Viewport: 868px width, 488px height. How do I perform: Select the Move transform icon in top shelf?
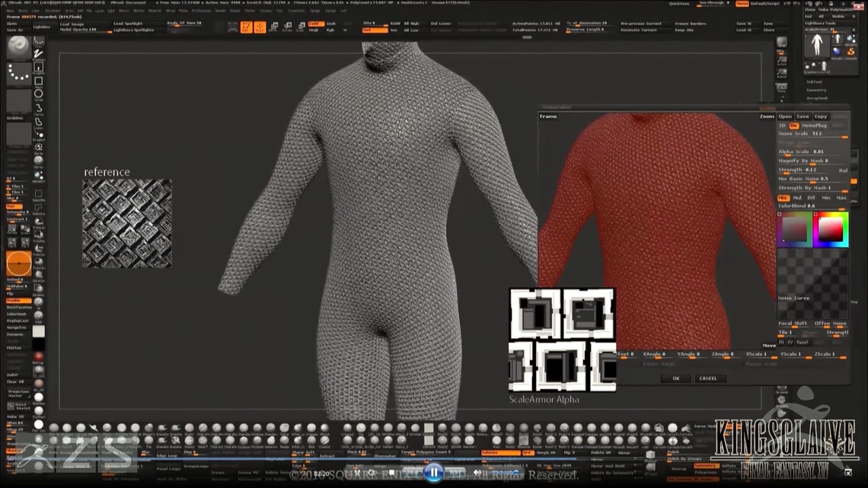[x=273, y=27]
